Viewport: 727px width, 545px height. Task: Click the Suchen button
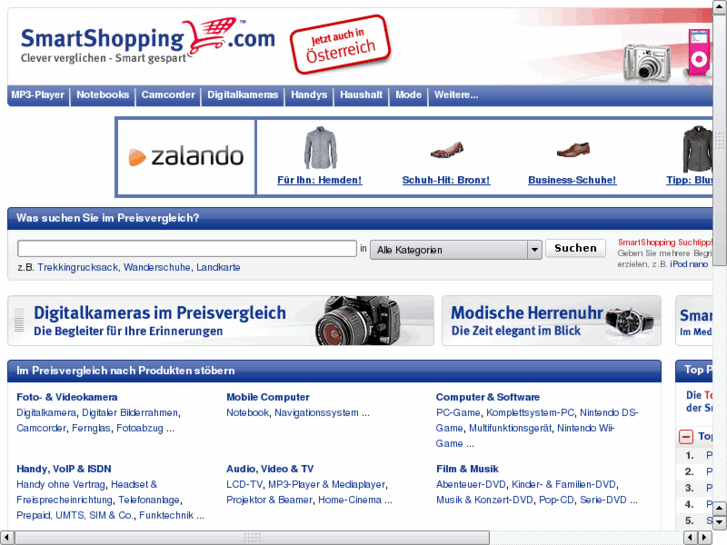[575, 248]
